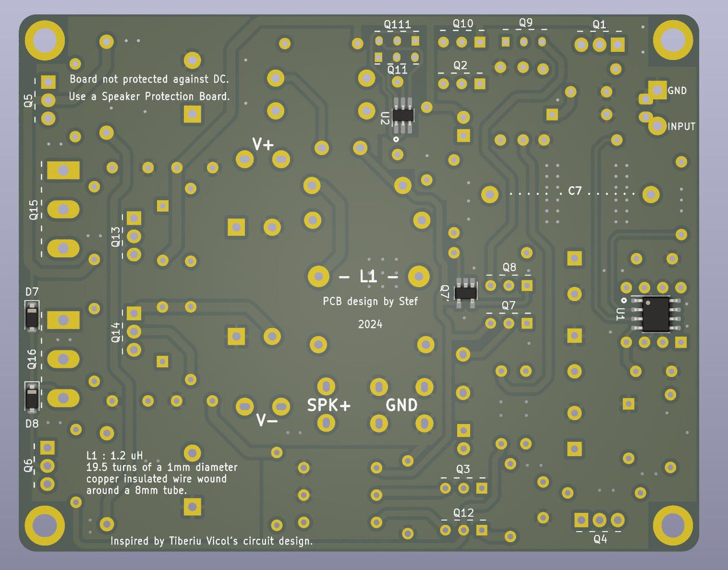Click the Q6 reference label
This screenshot has width=728, height=570.
pos(28,465)
